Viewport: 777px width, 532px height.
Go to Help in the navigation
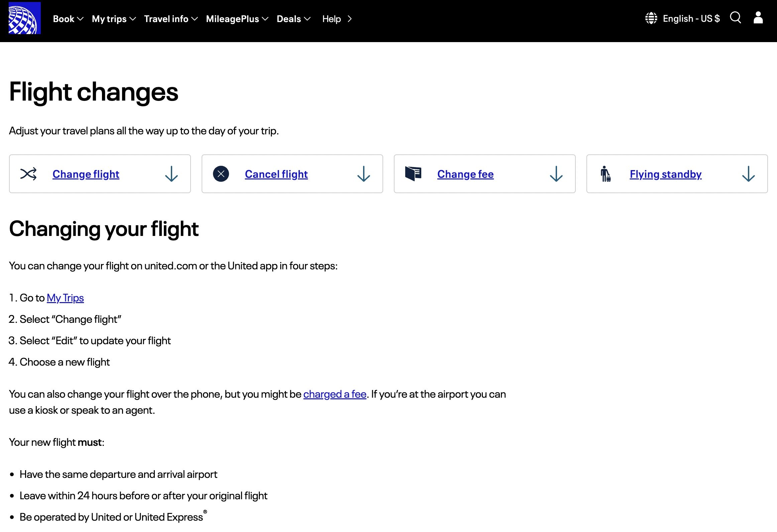coord(331,19)
